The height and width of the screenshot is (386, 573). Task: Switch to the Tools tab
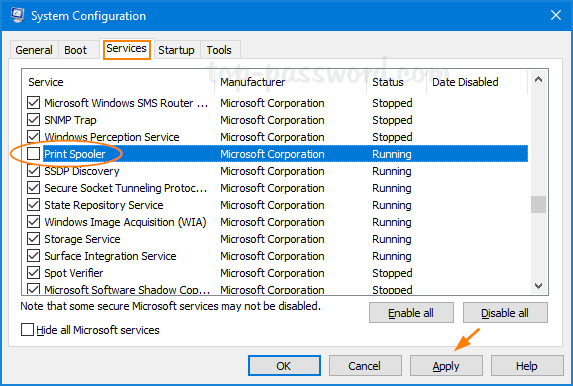pyautogui.click(x=219, y=50)
